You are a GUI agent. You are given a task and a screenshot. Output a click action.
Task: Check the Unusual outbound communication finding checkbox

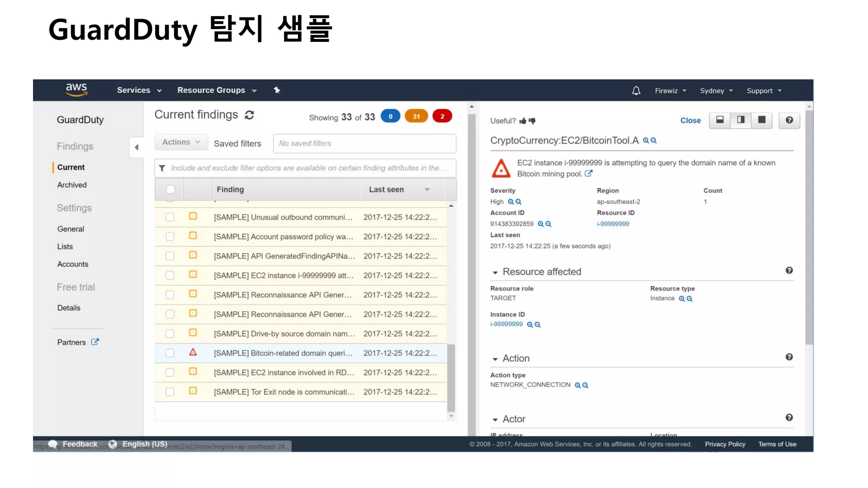170,217
